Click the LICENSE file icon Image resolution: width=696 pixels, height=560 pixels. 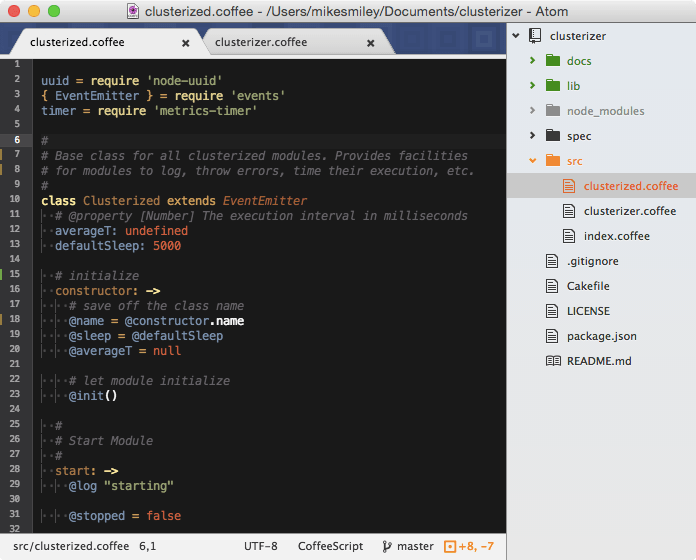552,311
